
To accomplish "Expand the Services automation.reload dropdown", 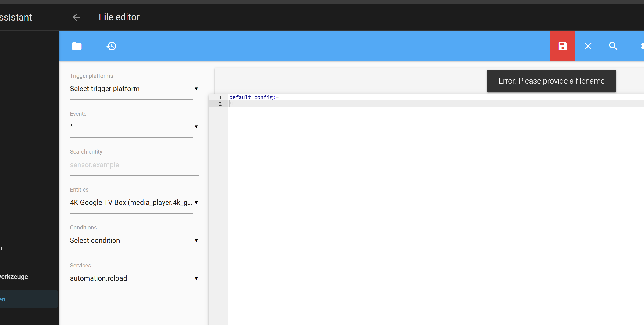I will point(134,278).
